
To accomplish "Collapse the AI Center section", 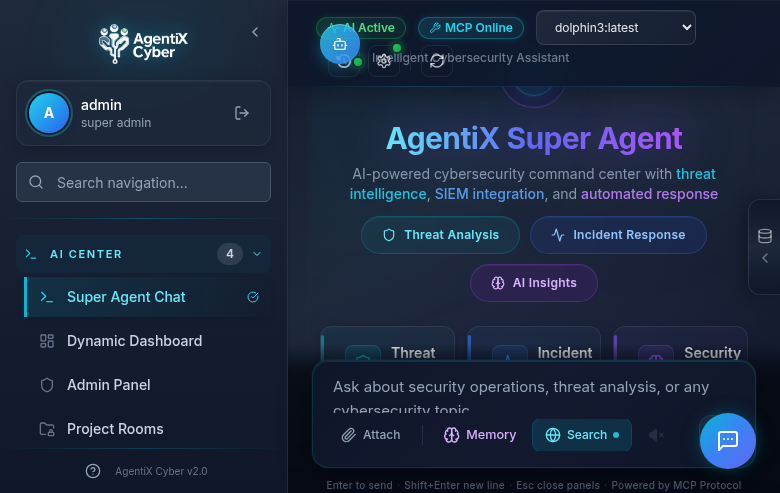I will [257, 254].
